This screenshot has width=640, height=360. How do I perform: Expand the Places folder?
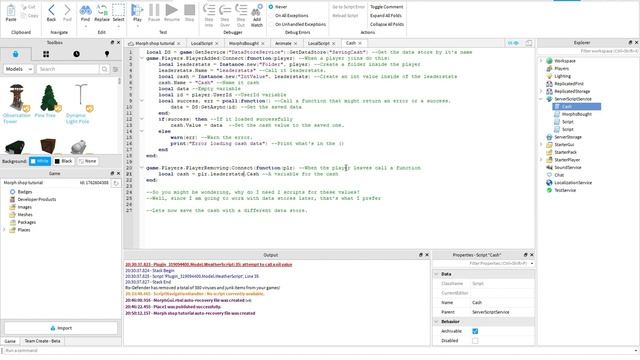pyautogui.click(x=4, y=230)
